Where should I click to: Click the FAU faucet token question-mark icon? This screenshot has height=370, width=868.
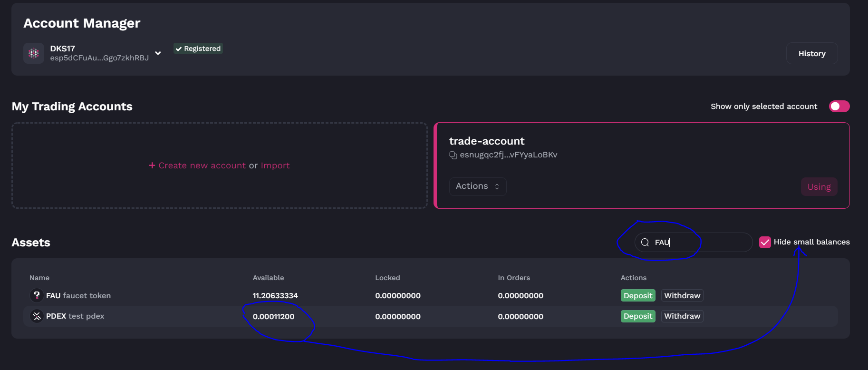pos(37,295)
